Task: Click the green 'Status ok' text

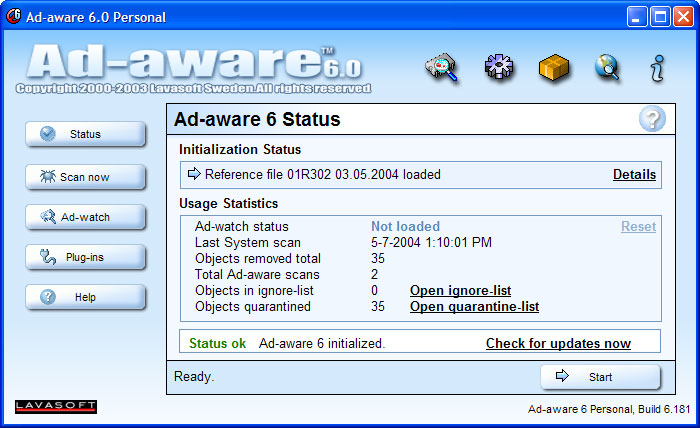Action: tap(217, 343)
